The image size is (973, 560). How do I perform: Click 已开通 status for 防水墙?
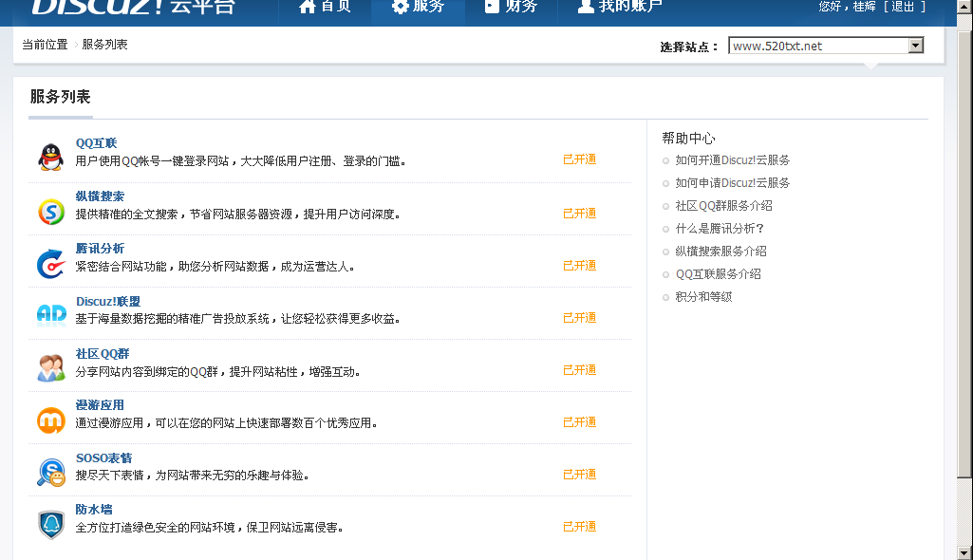(580, 526)
